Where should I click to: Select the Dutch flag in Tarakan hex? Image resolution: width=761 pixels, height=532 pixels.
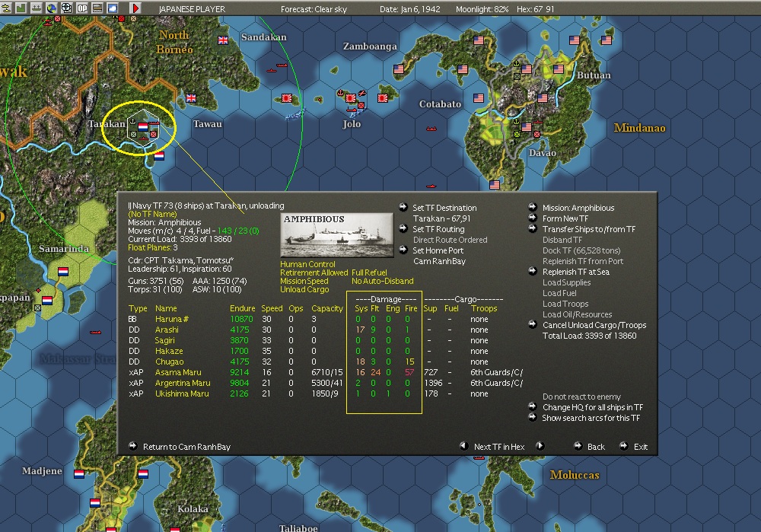tap(143, 126)
